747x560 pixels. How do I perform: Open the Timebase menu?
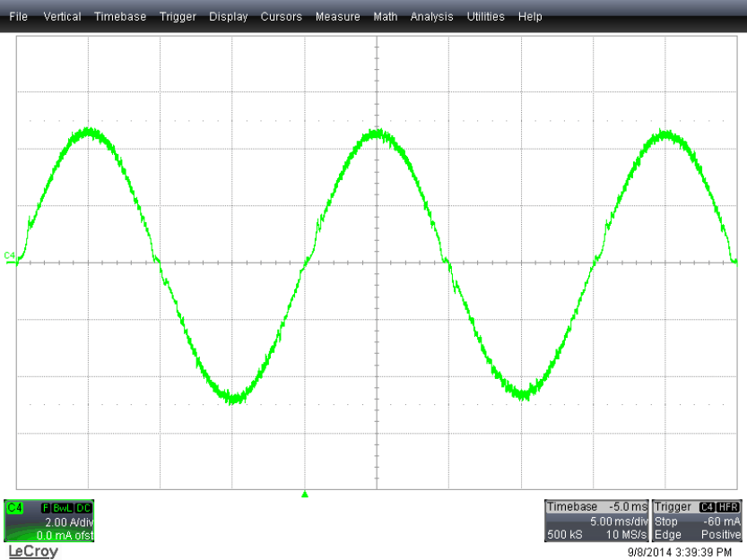tap(120, 16)
